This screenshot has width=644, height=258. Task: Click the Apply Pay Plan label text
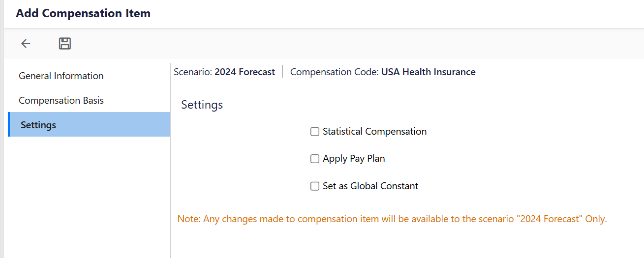pos(354,159)
